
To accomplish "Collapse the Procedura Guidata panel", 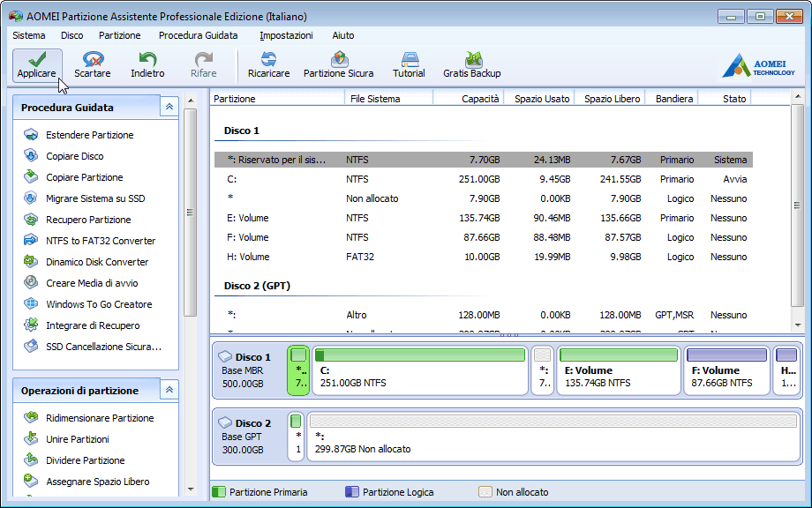I will tap(169, 107).
